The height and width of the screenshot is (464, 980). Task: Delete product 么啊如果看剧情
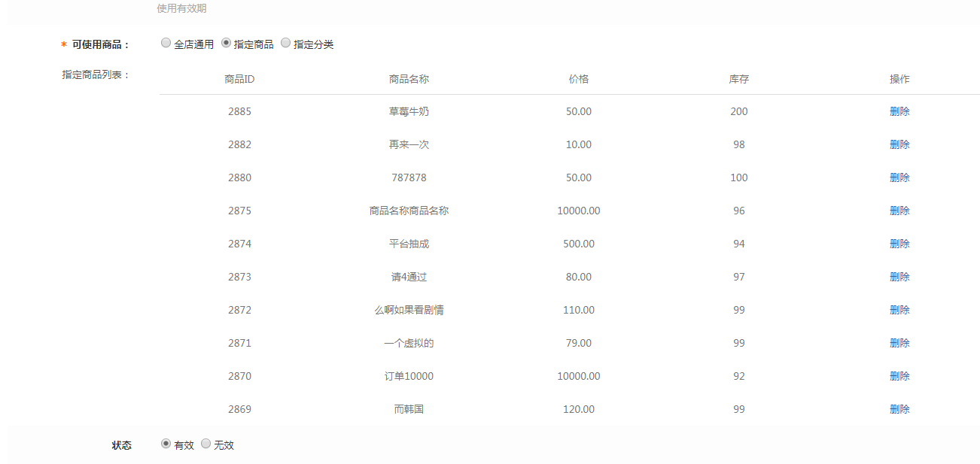899,310
